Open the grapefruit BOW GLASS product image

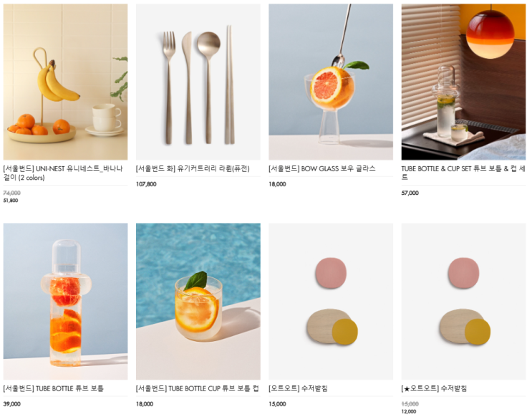click(331, 82)
